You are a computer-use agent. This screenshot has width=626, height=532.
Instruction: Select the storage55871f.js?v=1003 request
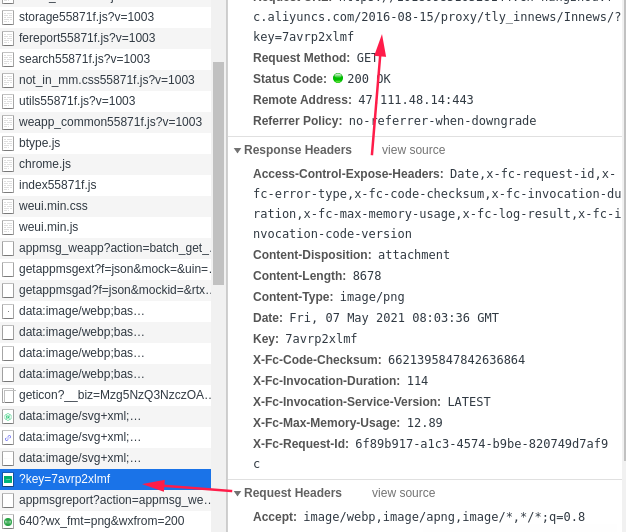[x=106, y=17]
